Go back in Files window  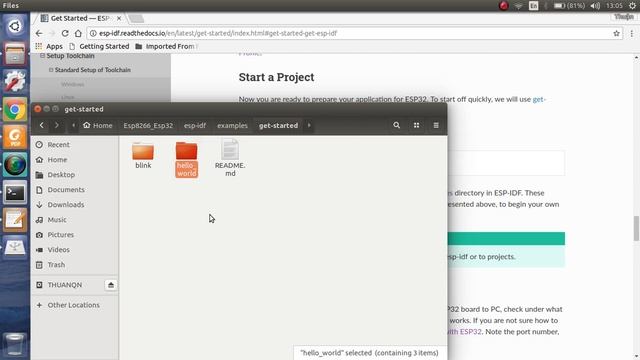42,125
